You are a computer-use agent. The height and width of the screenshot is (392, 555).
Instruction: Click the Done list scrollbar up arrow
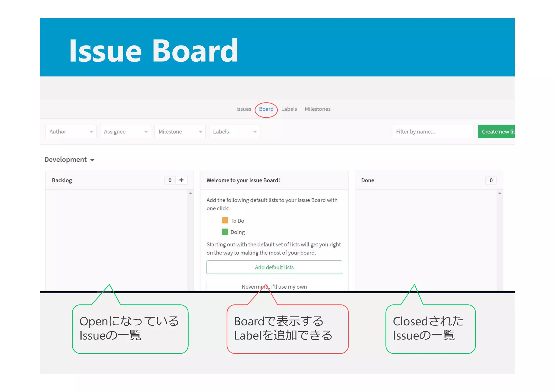500,193
